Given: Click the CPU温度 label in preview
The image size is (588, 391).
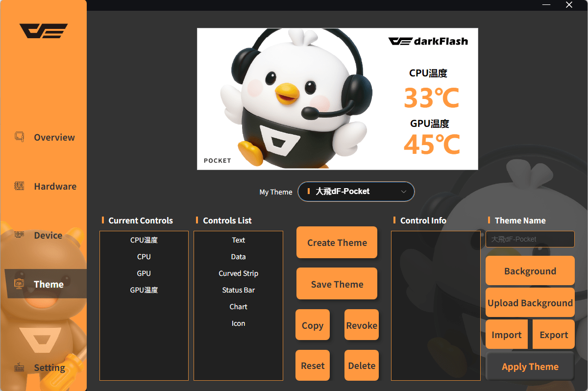Looking at the screenshot, I should click(x=428, y=73).
